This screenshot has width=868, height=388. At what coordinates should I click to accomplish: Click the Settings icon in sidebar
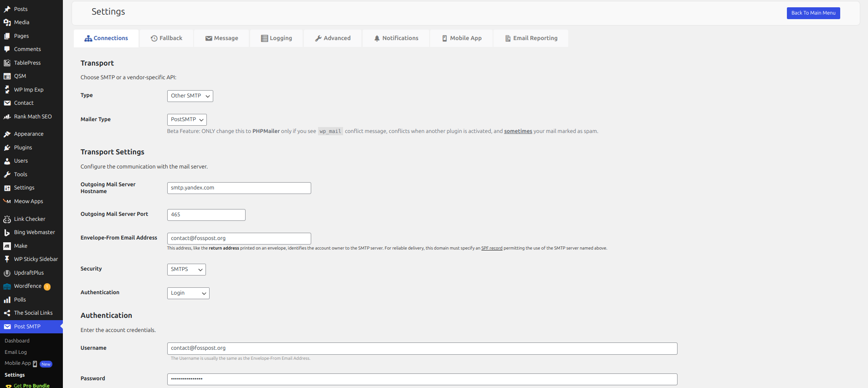[7, 188]
